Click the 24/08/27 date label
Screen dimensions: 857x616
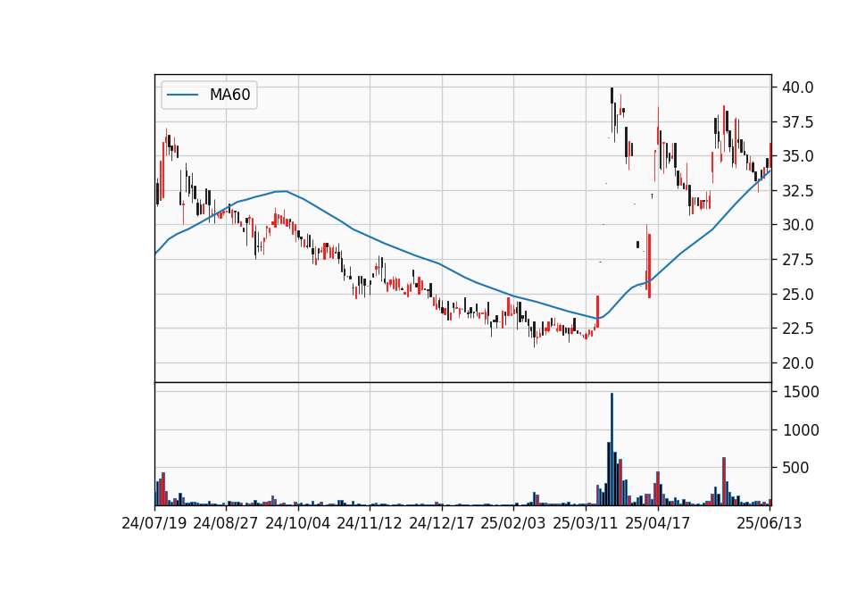226,523
